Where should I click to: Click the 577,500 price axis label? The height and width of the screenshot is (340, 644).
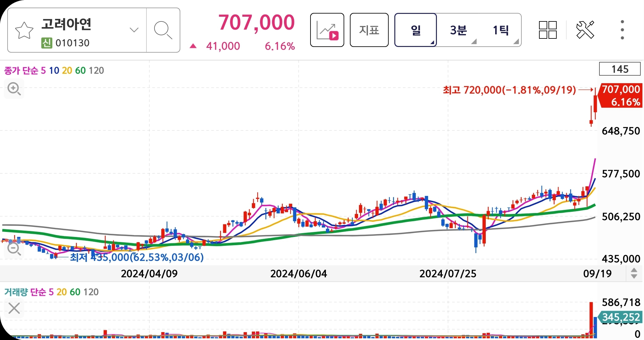click(621, 174)
